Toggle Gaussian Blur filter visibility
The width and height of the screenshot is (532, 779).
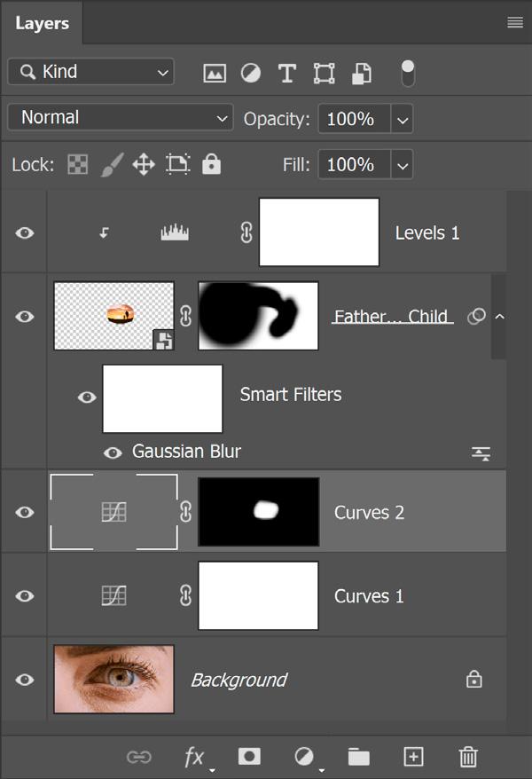click(x=113, y=452)
